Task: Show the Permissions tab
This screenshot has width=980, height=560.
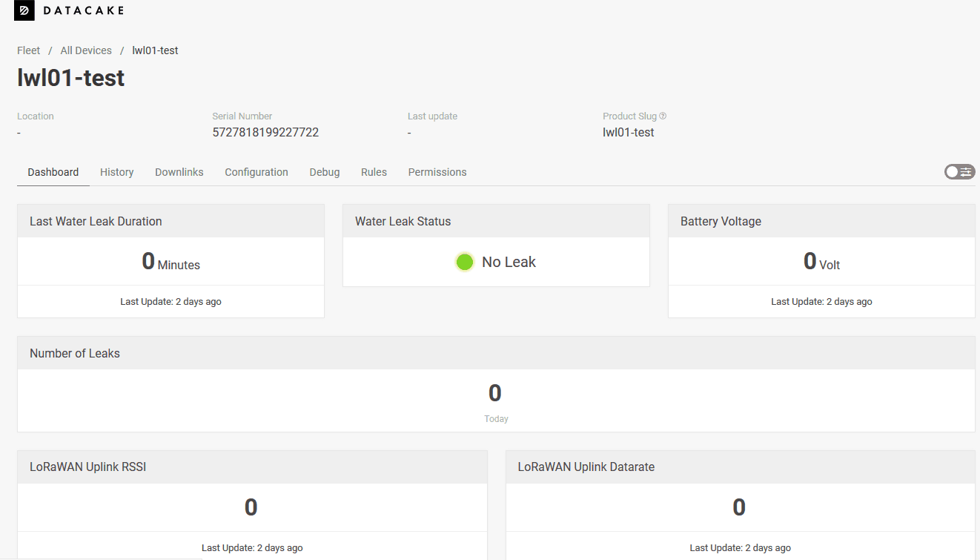Action: click(x=437, y=172)
